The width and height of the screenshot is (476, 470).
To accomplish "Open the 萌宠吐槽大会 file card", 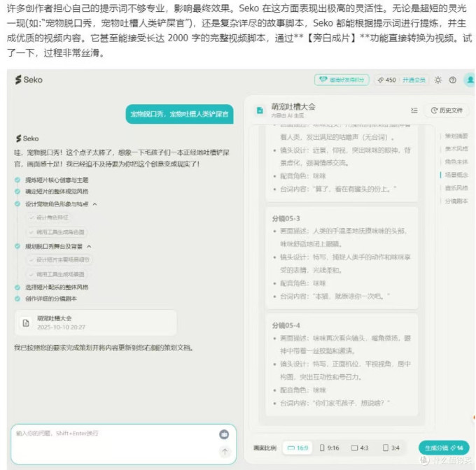I will pos(95,322).
